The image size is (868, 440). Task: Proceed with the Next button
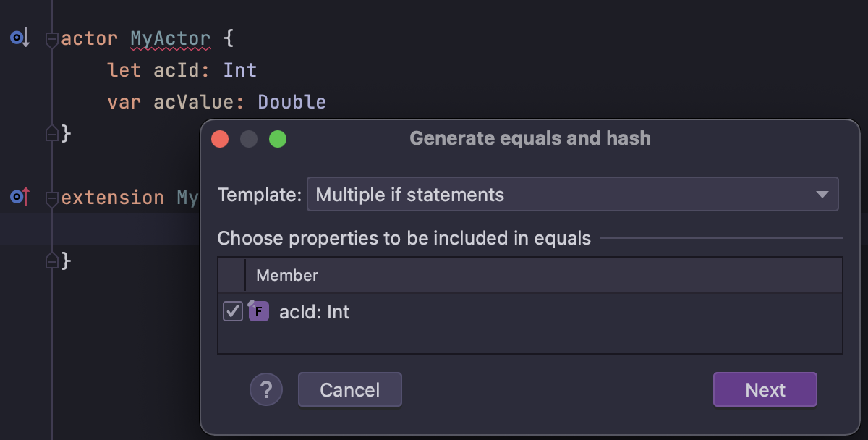[x=765, y=390]
